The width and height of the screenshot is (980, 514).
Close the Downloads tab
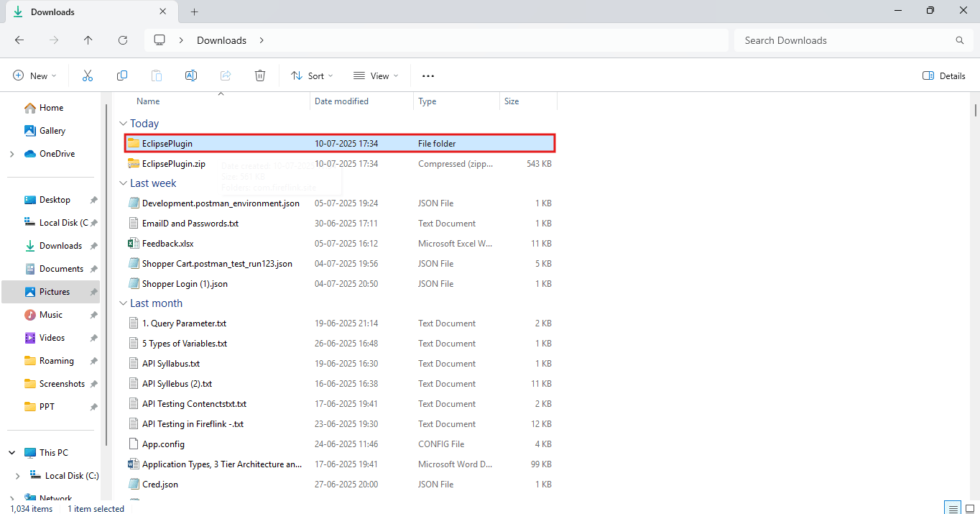[163, 12]
